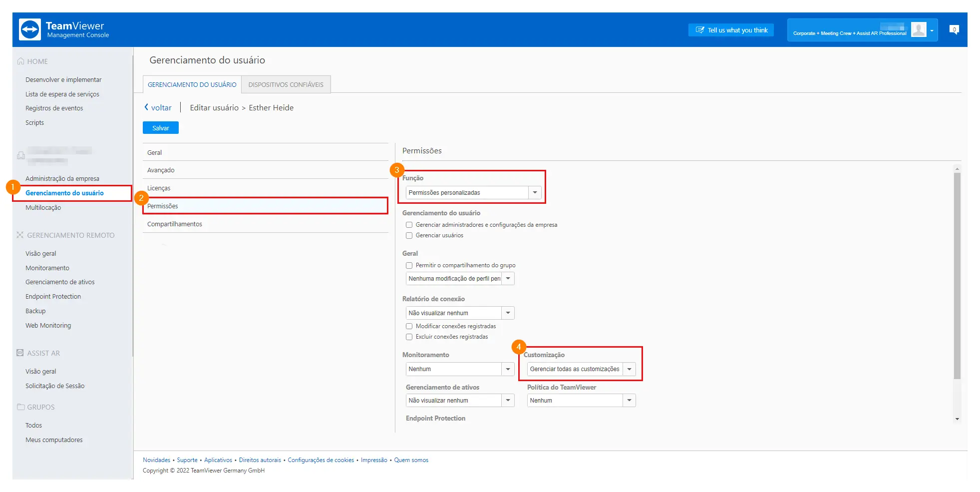980x492 pixels.
Task: Click the TeamViewer logo icon
Action: click(29, 29)
